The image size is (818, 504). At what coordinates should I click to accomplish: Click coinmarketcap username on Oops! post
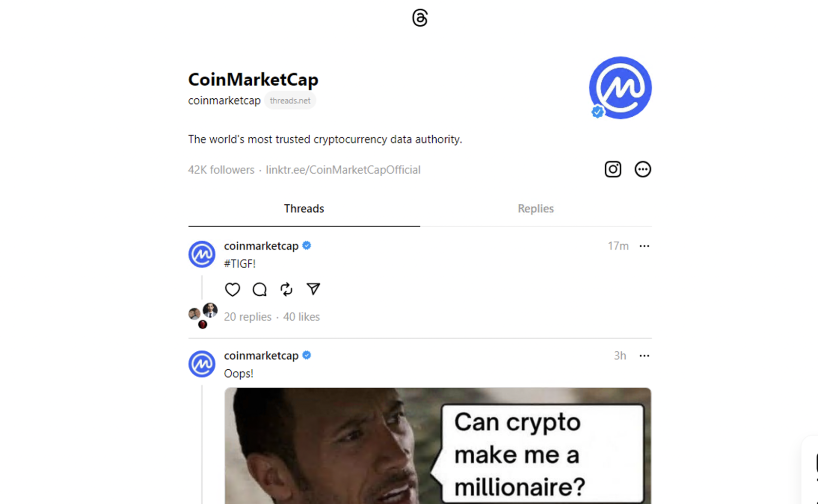click(x=261, y=356)
